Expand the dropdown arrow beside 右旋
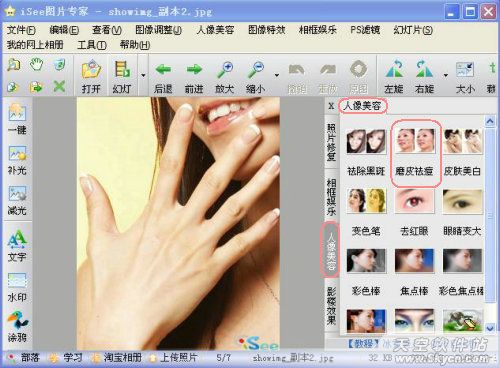The width and height of the screenshot is (500, 368). click(446, 75)
